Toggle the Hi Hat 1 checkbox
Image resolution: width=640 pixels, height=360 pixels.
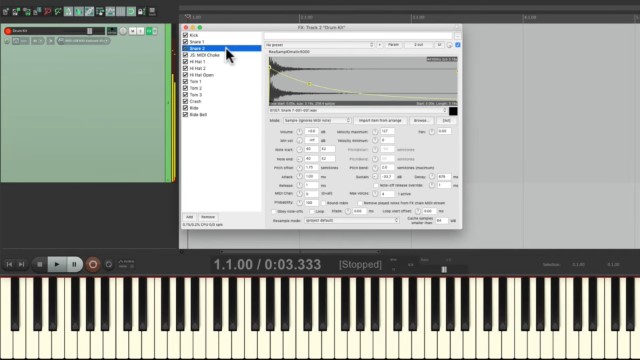pos(185,62)
